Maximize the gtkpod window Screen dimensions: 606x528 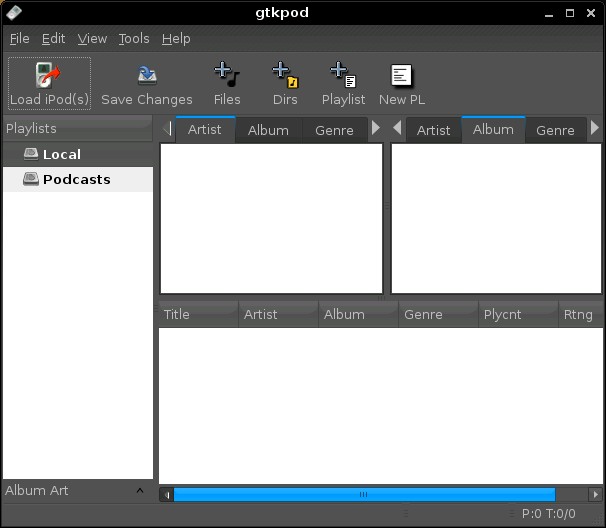click(570, 13)
